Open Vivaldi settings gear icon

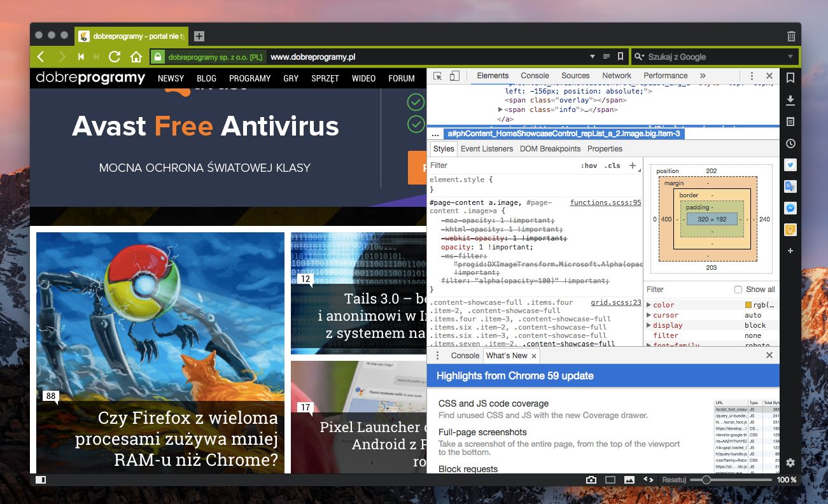[x=790, y=463]
